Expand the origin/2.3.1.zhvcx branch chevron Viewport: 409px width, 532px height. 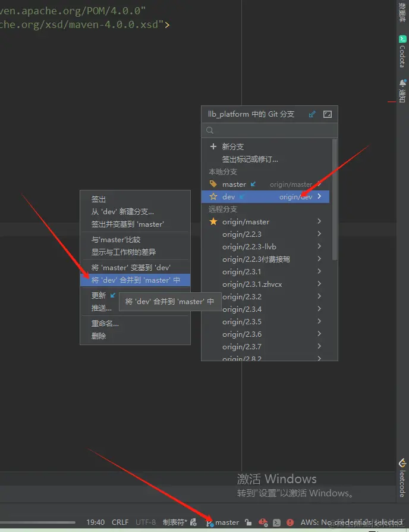[319, 284]
